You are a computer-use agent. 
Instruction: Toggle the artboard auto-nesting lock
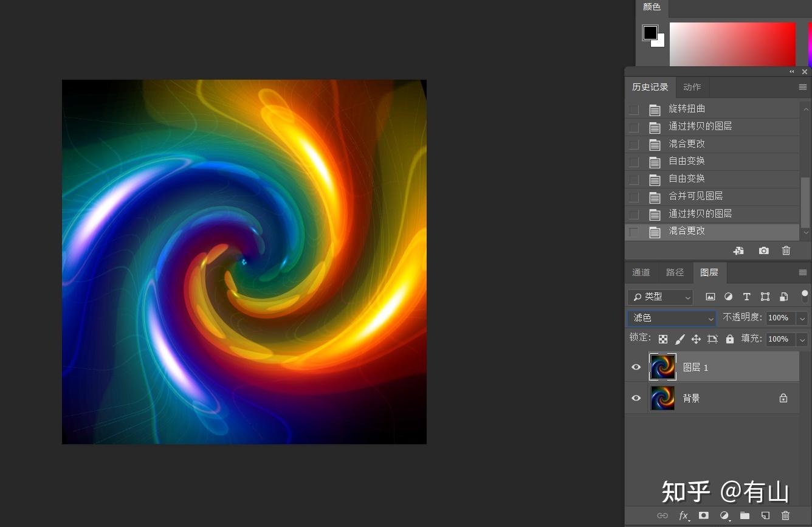(713, 339)
